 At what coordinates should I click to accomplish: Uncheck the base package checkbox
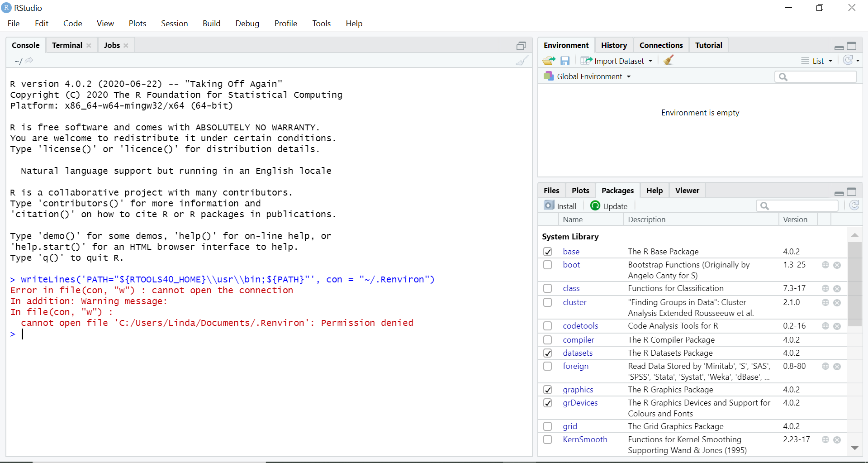pyautogui.click(x=548, y=252)
